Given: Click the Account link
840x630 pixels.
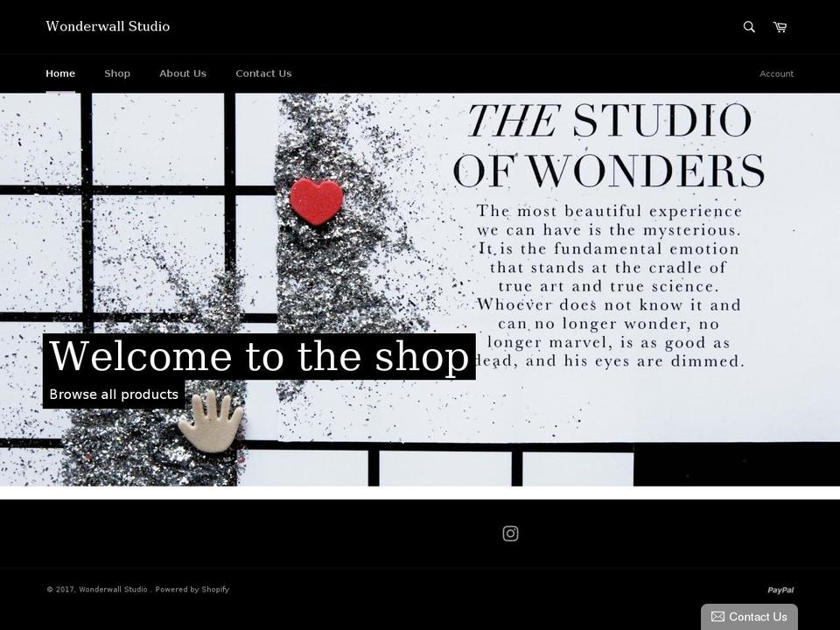Looking at the screenshot, I should (776, 73).
